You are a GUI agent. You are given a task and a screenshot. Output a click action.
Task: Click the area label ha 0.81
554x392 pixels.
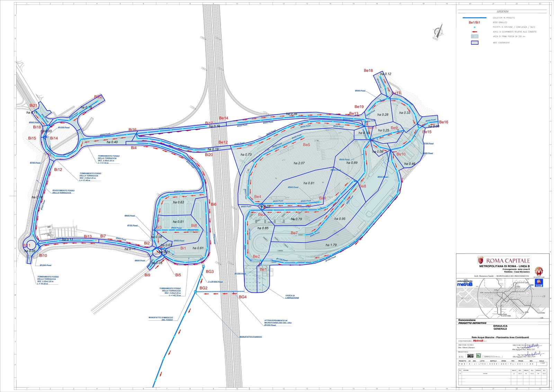click(309, 183)
